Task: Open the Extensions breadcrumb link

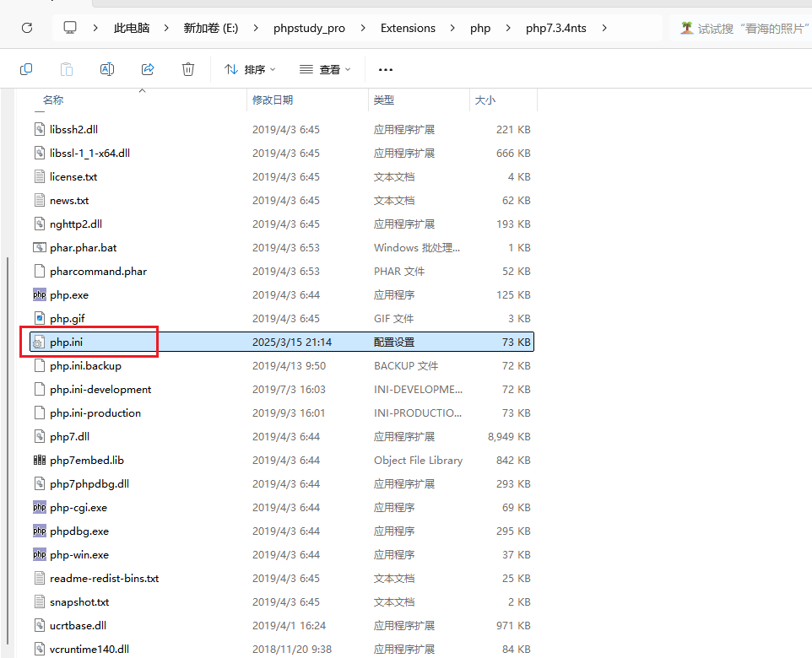Action: pos(408,27)
